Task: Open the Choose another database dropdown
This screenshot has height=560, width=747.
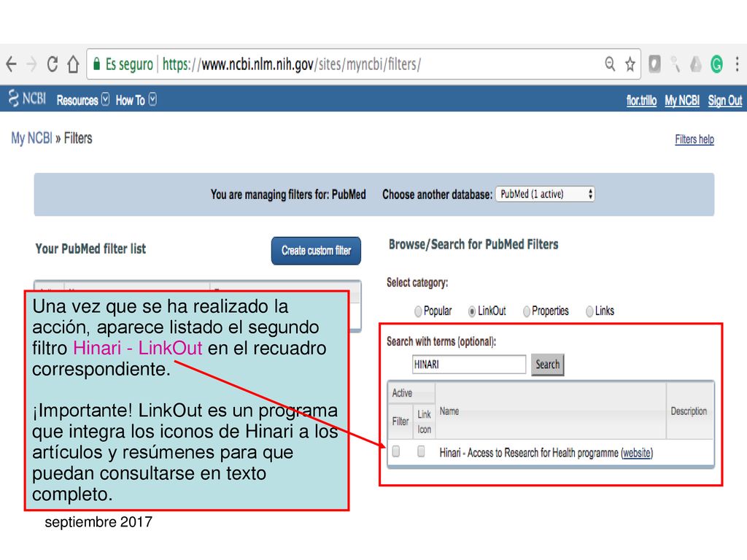Action: (x=545, y=194)
